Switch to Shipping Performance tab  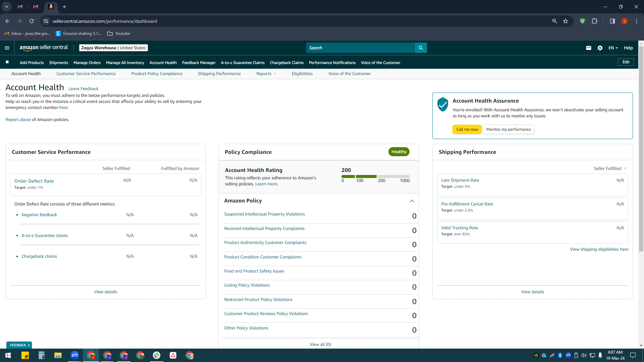pos(219,74)
